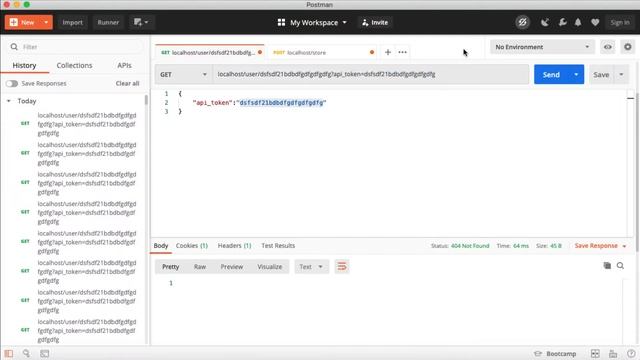The image size is (640, 360).
Task: Click the heart icon in header
Action: coord(595,22)
